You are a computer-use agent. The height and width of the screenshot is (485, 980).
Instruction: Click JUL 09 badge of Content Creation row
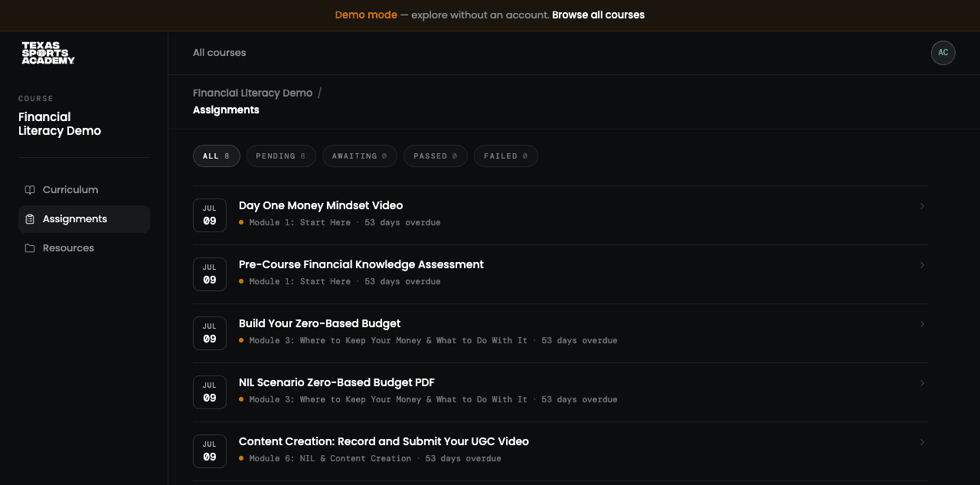click(x=210, y=451)
